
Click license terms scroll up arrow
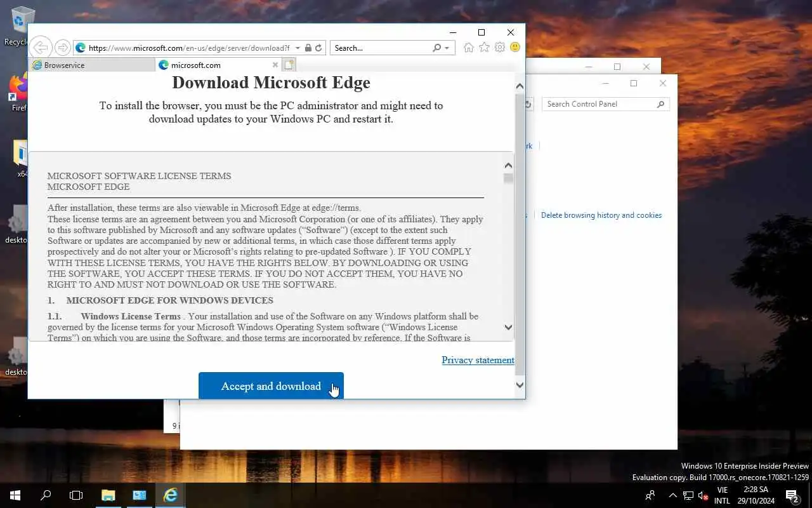tap(508, 165)
